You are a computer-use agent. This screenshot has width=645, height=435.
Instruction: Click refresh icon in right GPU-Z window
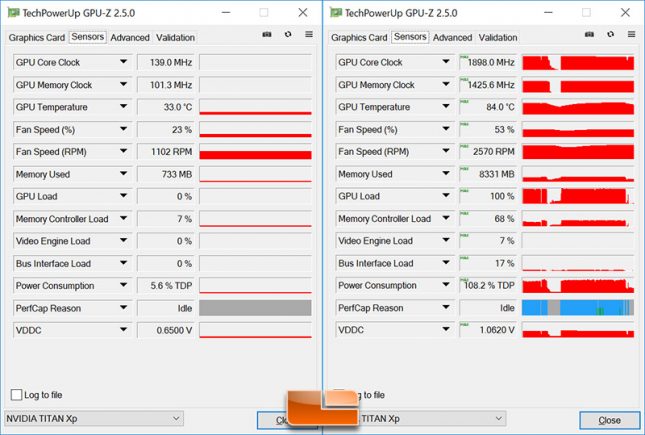pos(610,34)
